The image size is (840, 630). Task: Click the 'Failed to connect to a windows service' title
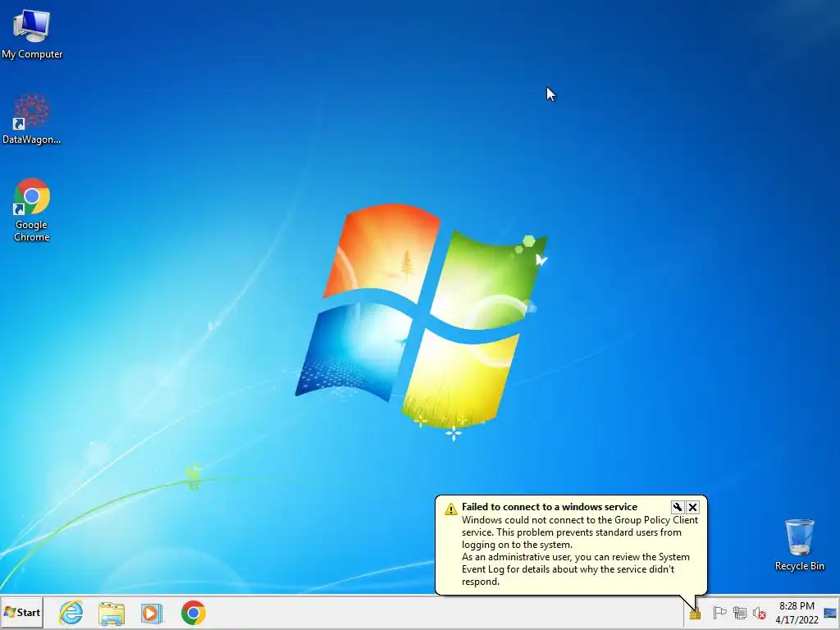(549, 507)
